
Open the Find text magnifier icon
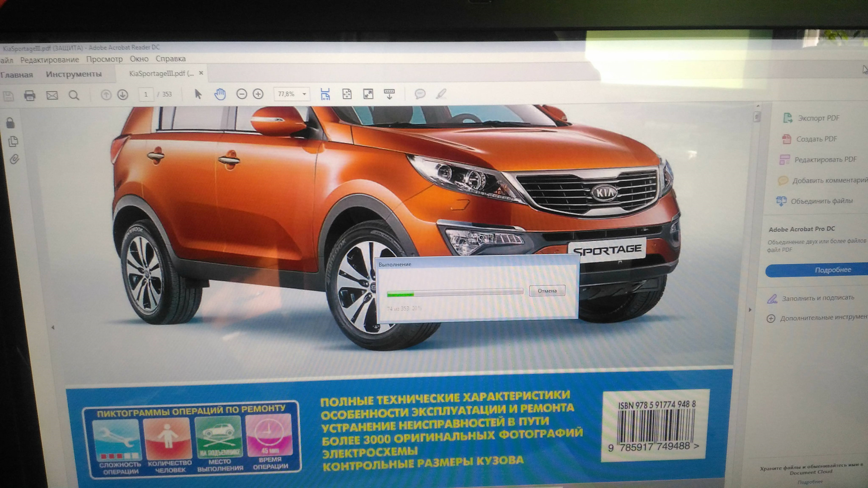tap(74, 95)
